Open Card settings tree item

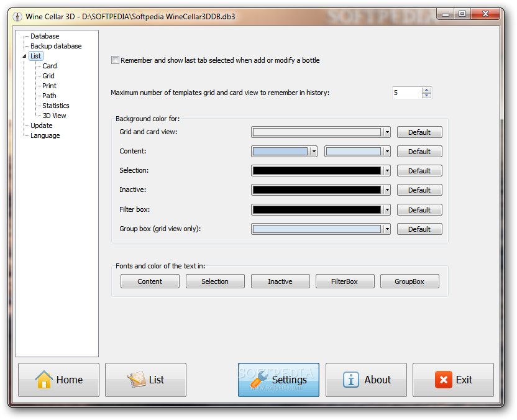pyautogui.click(x=50, y=66)
